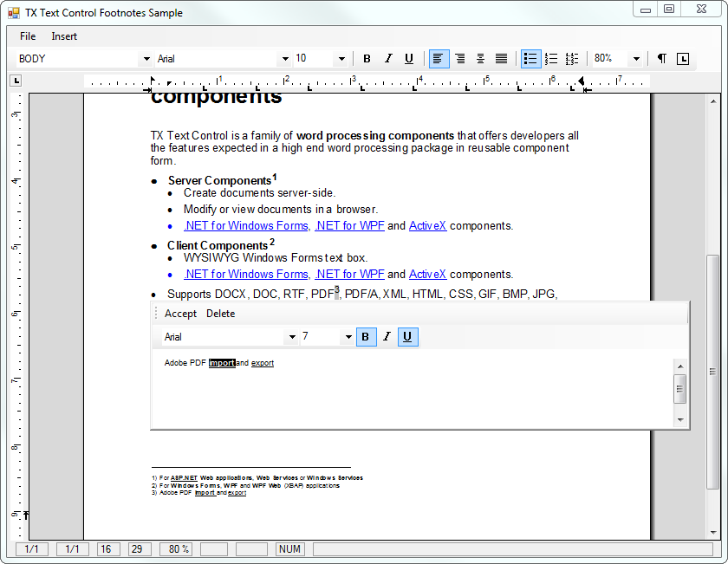Click the tab type selector left of the ruler
Image resolution: width=728 pixels, height=564 pixels.
(16, 81)
